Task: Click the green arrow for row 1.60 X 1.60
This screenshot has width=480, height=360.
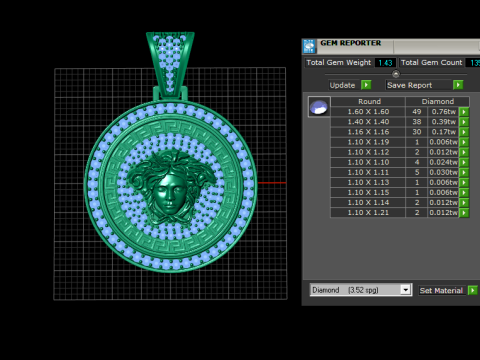Action: [464, 112]
